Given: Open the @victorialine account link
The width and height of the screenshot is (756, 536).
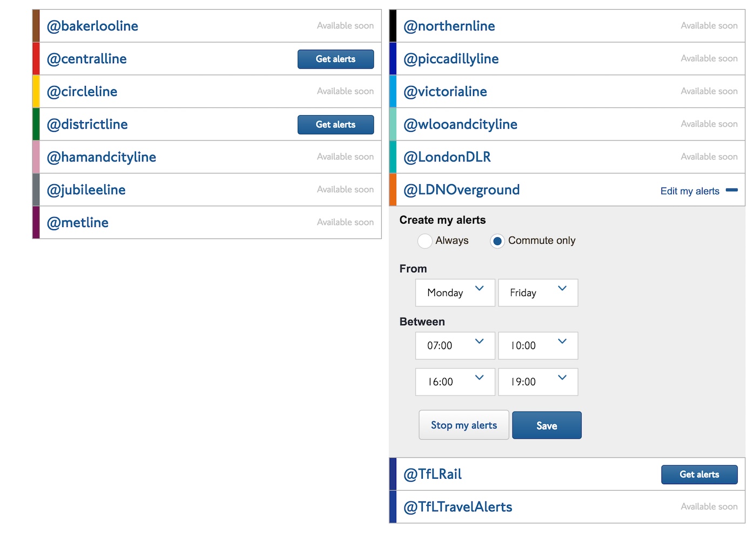Looking at the screenshot, I should point(446,92).
